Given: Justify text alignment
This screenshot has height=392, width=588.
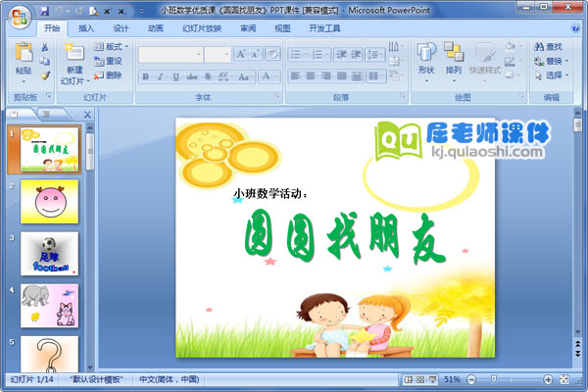Looking at the screenshot, I should coord(341,76).
